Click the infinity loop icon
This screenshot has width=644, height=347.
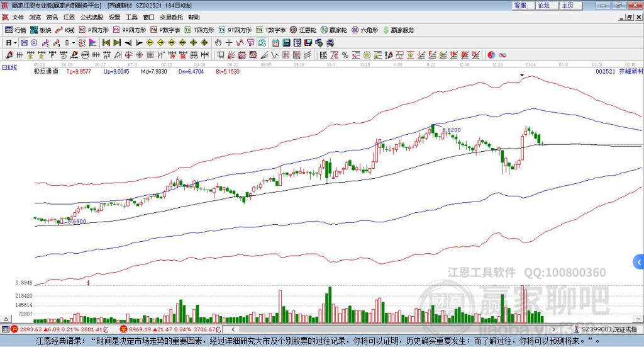pyautogui.click(x=502, y=55)
